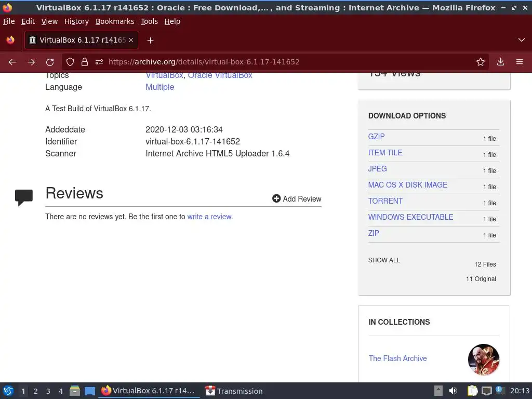
Task: Open update notifier tray icon
Action: 499,390
